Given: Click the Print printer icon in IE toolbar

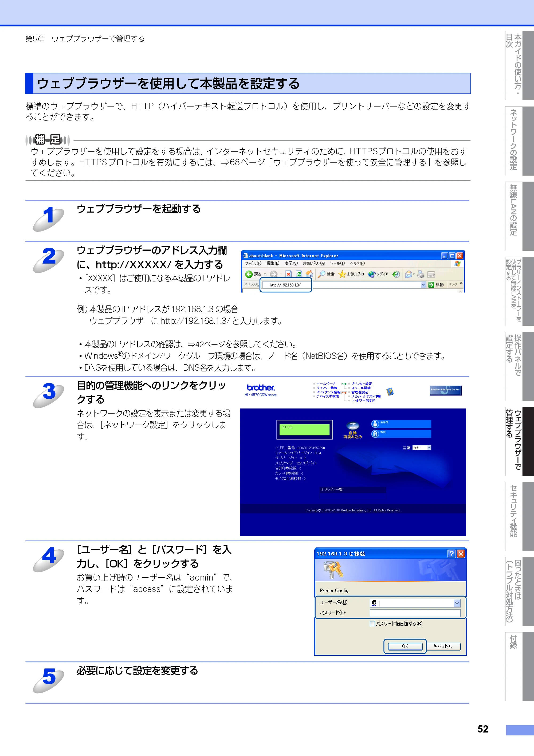Looking at the screenshot, I should pos(421,274).
